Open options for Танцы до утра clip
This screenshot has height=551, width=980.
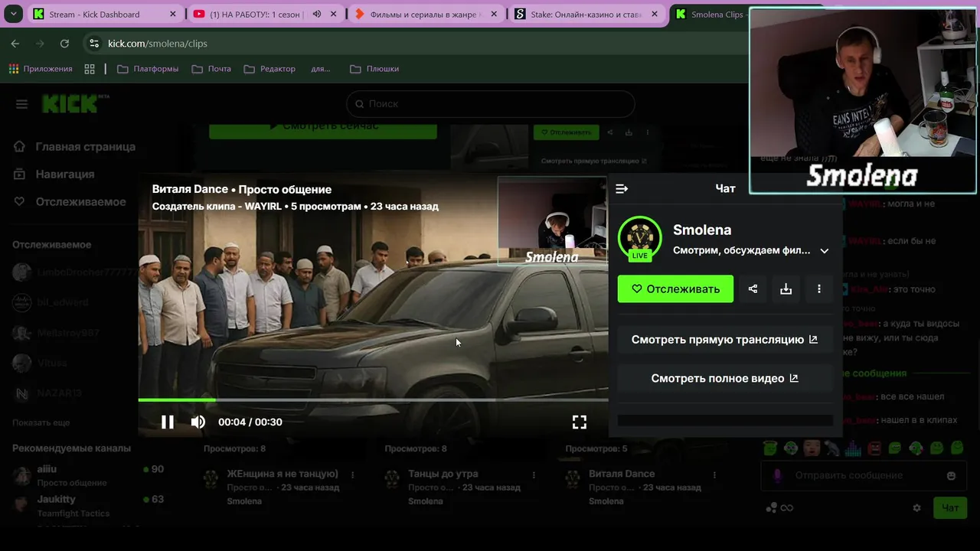[534, 474]
